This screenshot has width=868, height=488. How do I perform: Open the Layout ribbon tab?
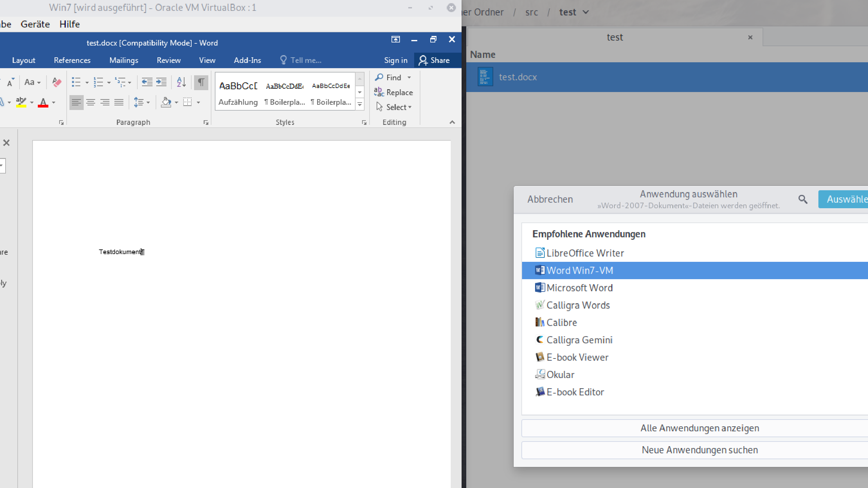pyautogui.click(x=24, y=60)
